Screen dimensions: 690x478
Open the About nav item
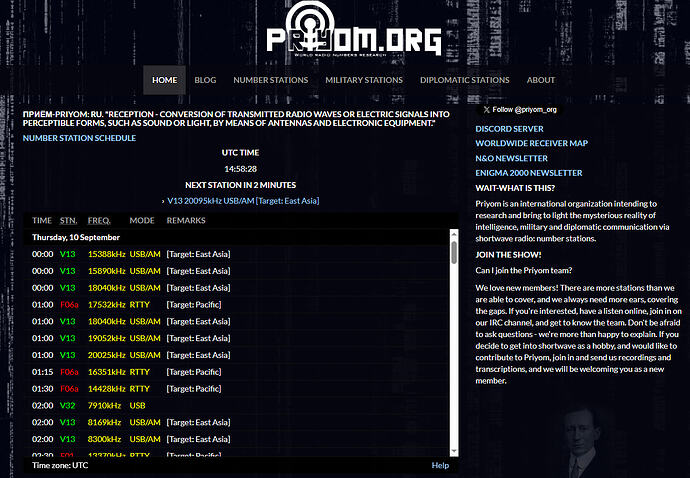[x=541, y=80]
